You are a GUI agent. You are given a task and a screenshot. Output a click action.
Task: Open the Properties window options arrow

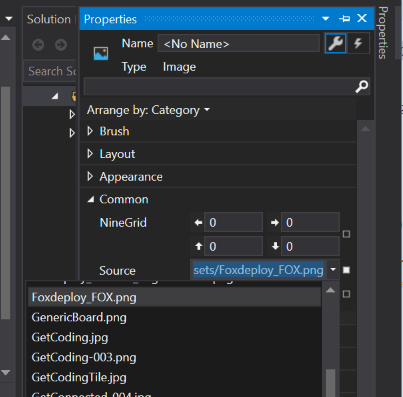point(326,19)
